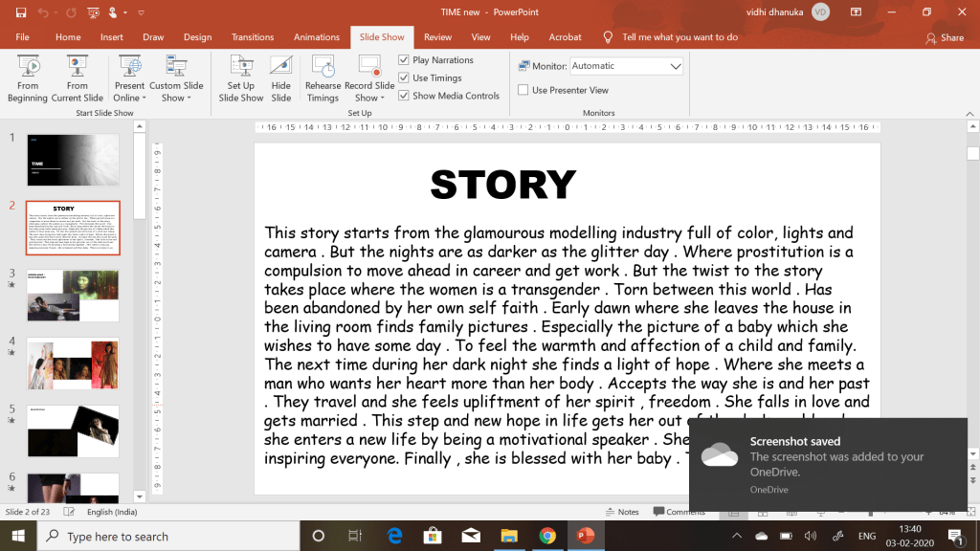Click the Save icon in title bar

21,11
